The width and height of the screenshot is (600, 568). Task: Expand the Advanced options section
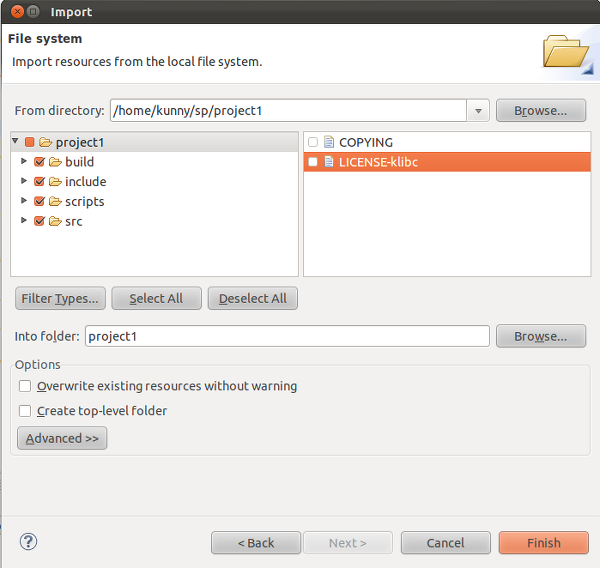pos(62,438)
